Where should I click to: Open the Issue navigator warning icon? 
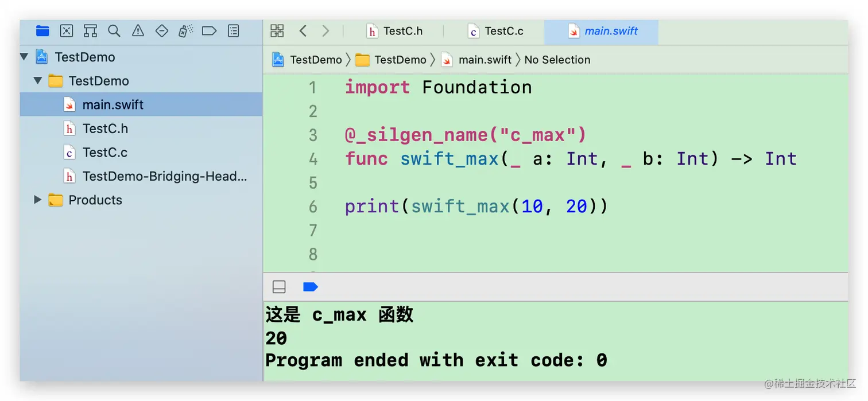pyautogui.click(x=138, y=31)
